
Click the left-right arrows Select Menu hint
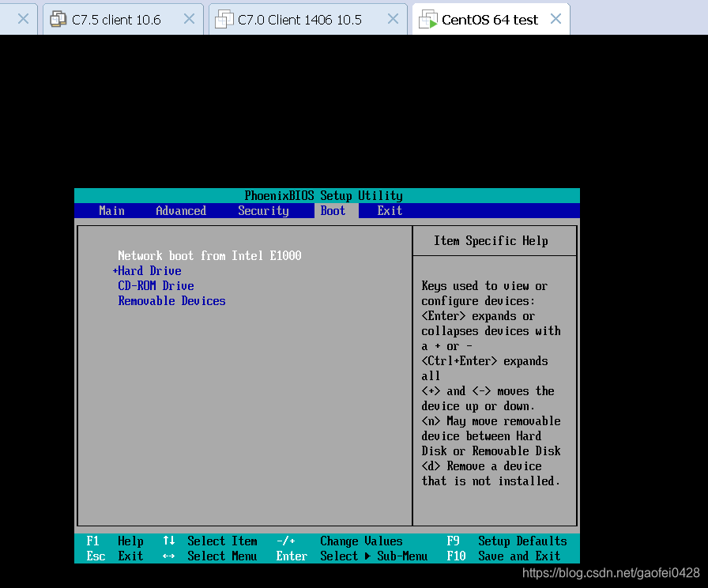(x=210, y=556)
